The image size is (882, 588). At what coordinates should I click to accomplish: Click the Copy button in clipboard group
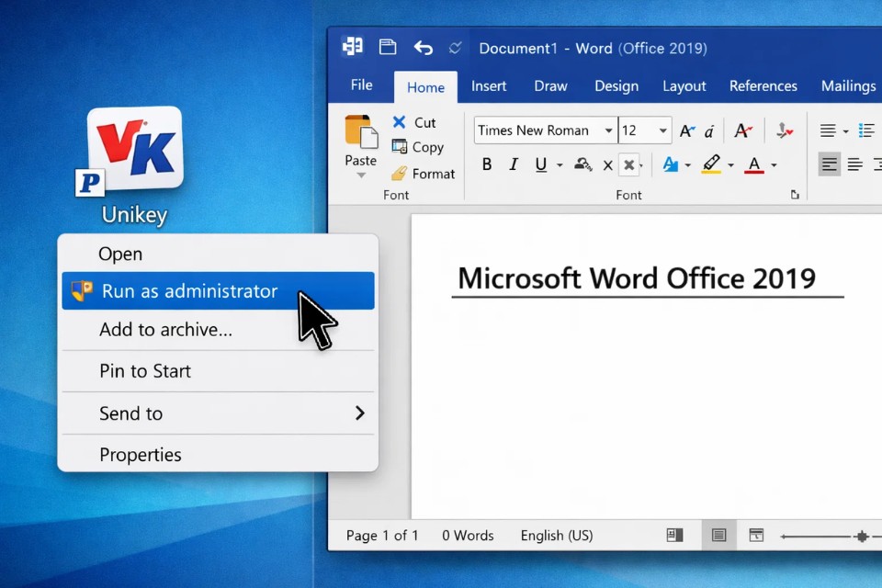click(417, 147)
